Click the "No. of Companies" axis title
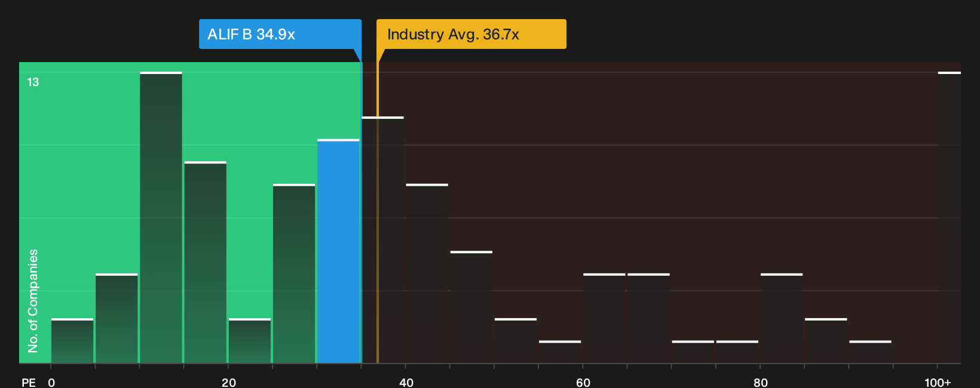The height and width of the screenshot is (388, 980). pyautogui.click(x=33, y=300)
